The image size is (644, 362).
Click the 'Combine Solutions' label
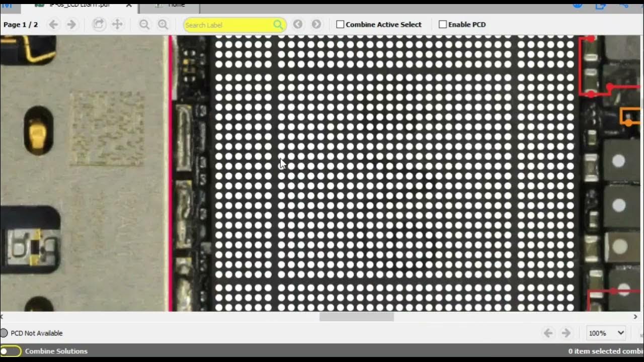56,351
